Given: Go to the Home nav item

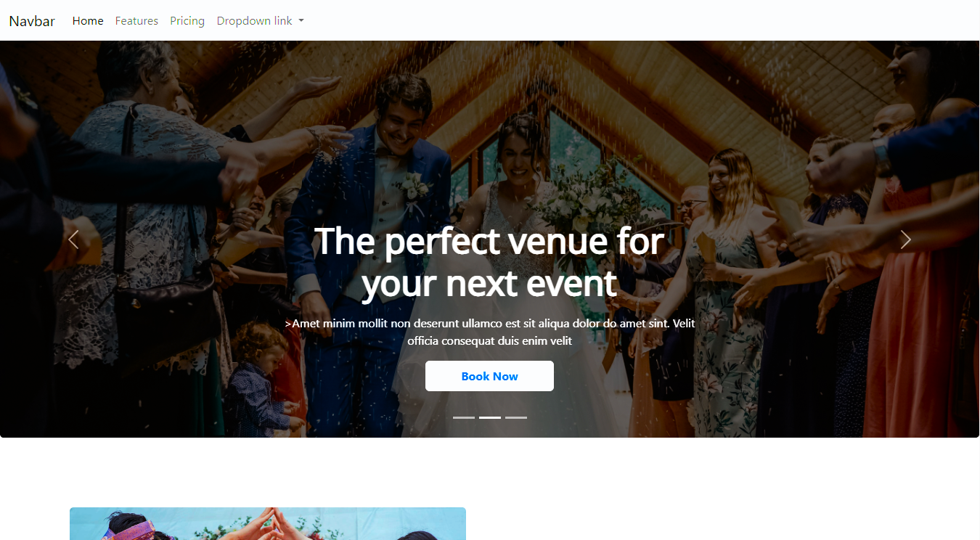Looking at the screenshot, I should [x=88, y=21].
